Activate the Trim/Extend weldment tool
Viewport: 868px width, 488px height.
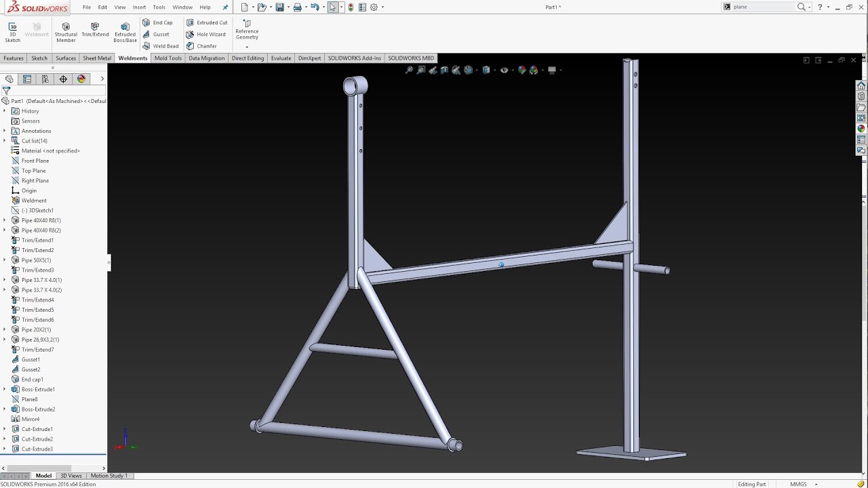click(x=95, y=30)
